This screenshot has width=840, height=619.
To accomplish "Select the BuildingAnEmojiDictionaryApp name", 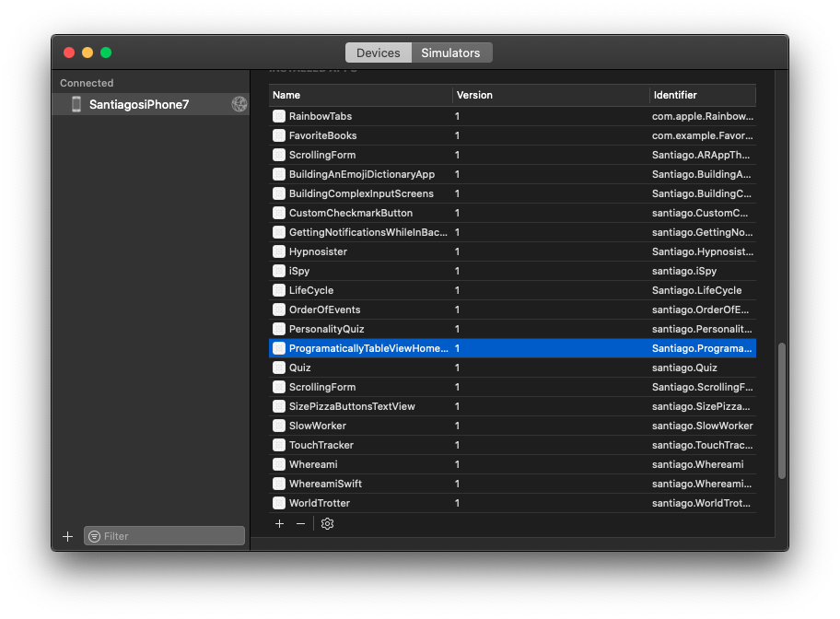I will (x=362, y=174).
